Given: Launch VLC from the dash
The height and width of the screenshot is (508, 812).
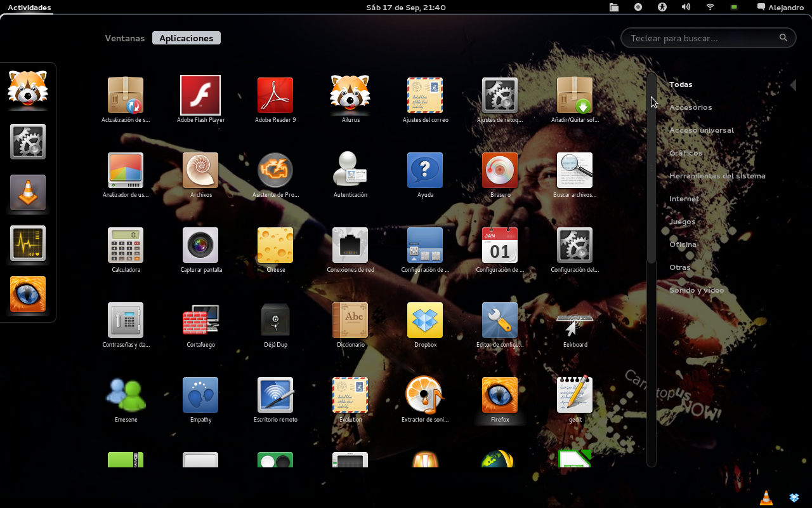Looking at the screenshot, I should pyautogui.click(x=28, y=192).
